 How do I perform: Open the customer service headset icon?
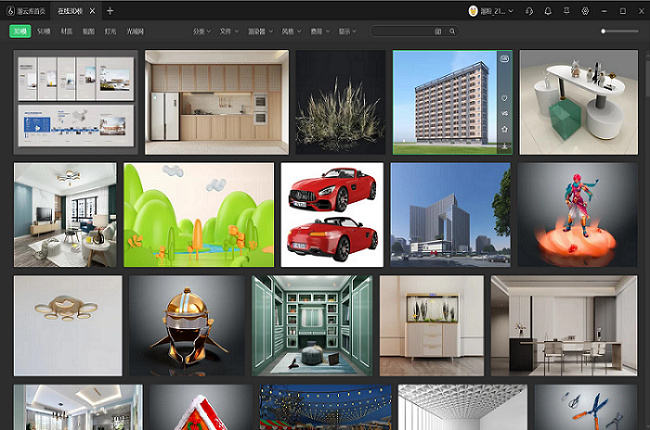(529, 11)
